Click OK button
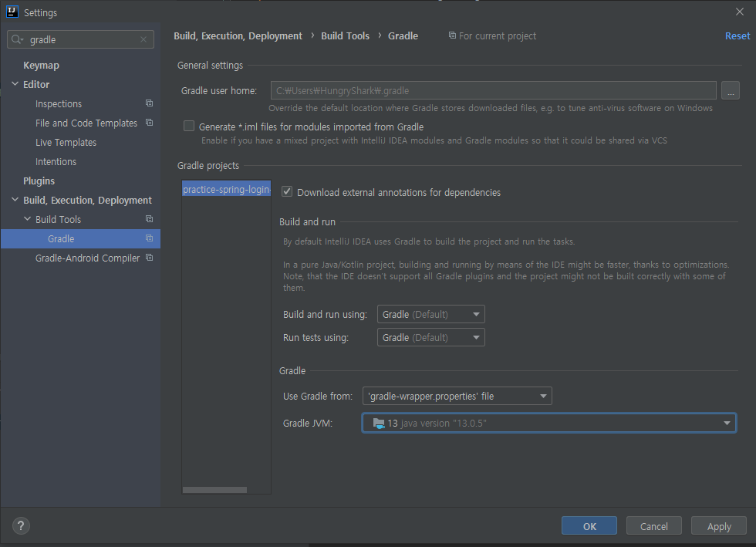 [x=589, y=525]
